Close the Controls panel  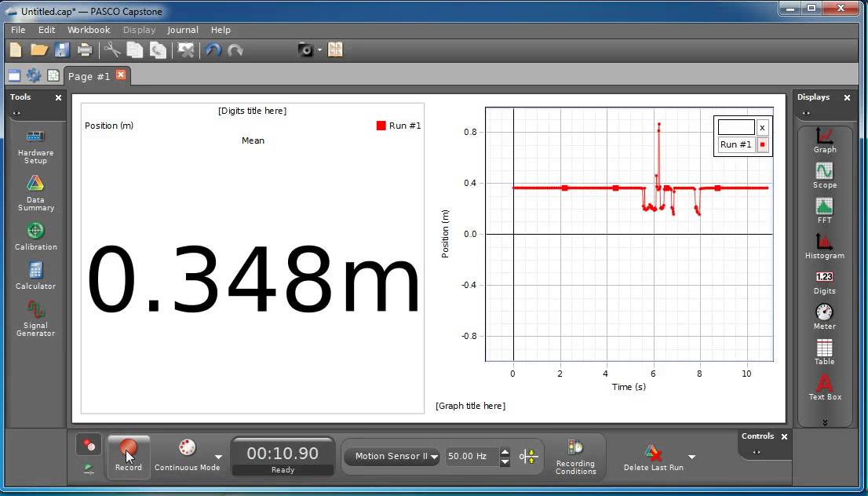[784, 437]
